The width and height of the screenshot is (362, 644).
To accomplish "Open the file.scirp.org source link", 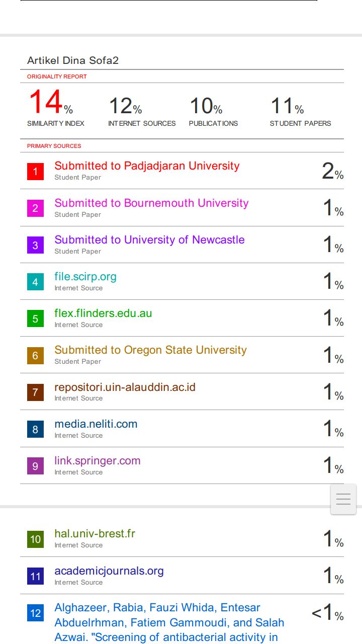I will (x=85, y=277).
